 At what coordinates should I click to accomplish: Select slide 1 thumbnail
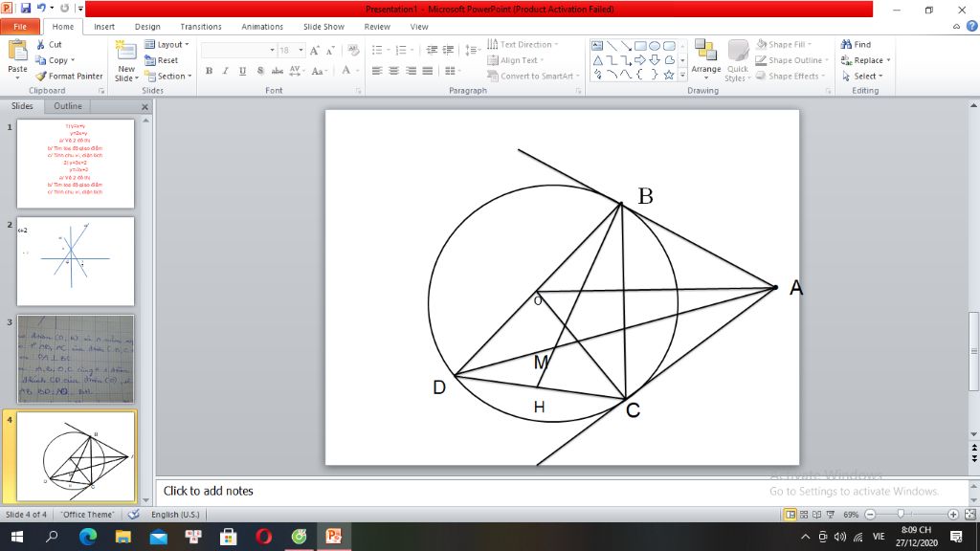click(x=76, y=164)
